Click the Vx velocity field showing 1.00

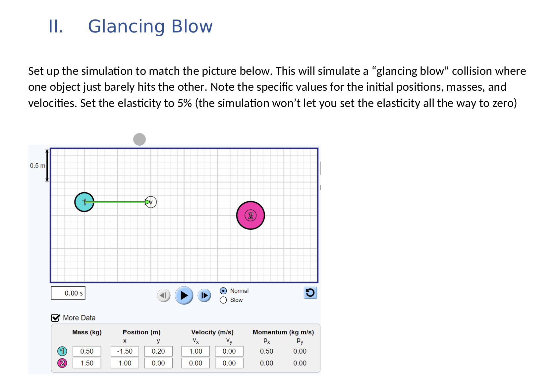click(x=195, y=351)
